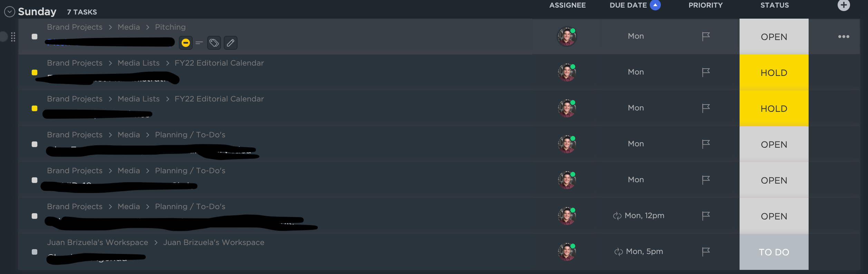868x274 pixels.
Task: Toggle yellow status square of first FY22 task
Action: [35, 72]
